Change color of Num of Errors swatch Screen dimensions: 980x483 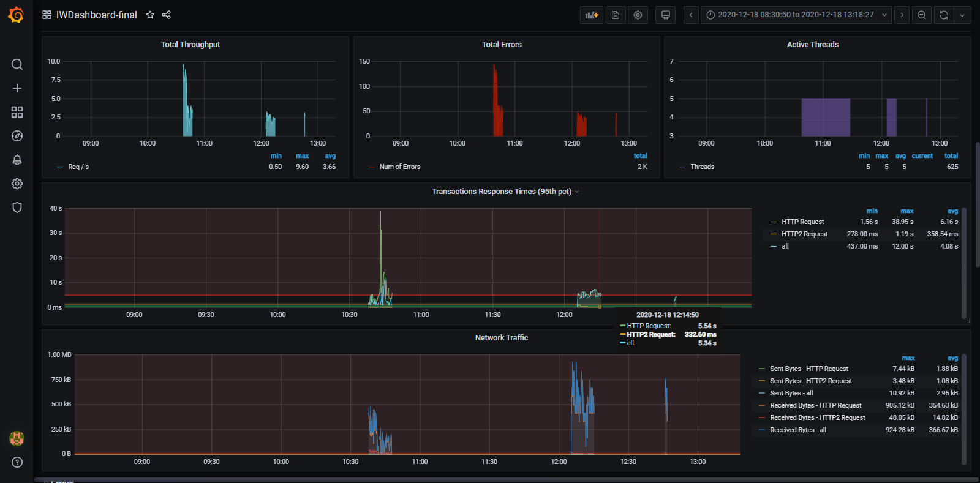[x=371, y=167]
